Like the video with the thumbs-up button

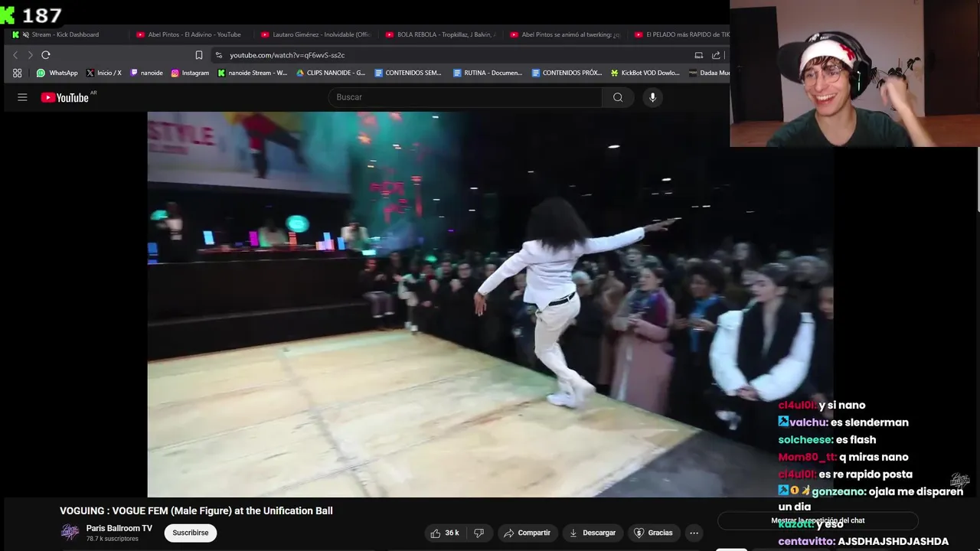tap(445, 533)
